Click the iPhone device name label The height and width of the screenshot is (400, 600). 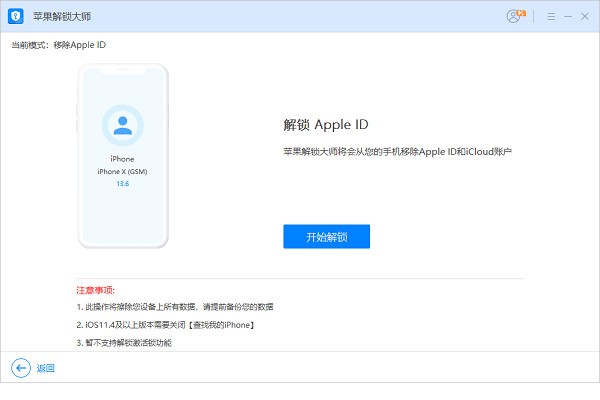pyautogui.click(x=122, y=159)
